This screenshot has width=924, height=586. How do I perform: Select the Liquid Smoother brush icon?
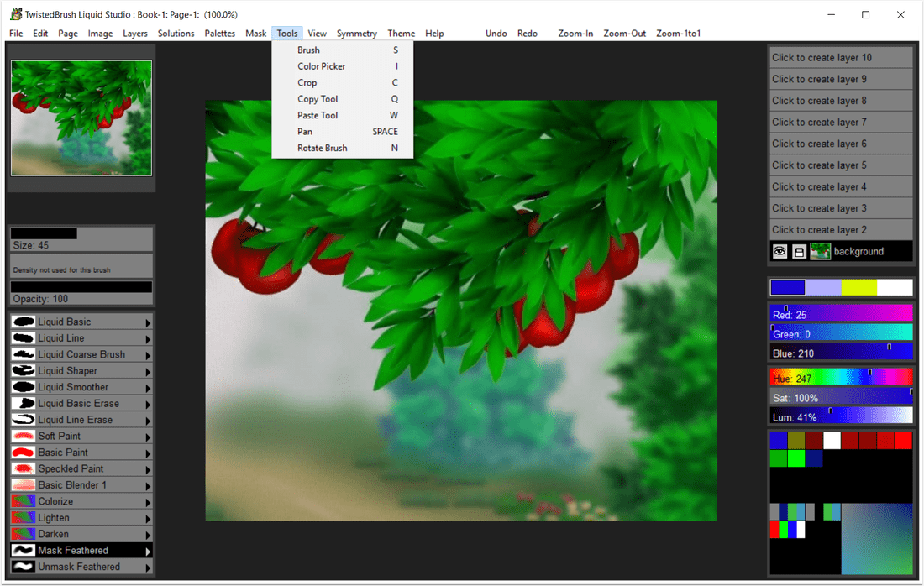click(x=24, y=387)
